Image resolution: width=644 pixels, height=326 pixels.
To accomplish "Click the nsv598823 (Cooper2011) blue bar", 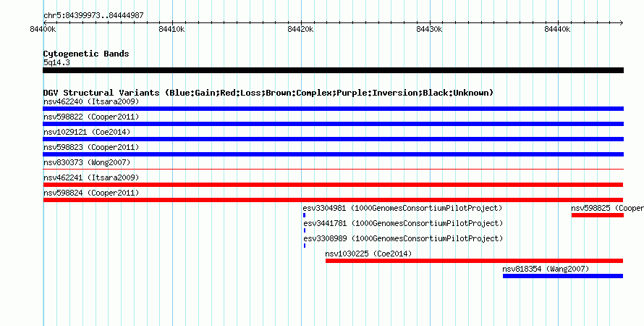I will 333,154.
